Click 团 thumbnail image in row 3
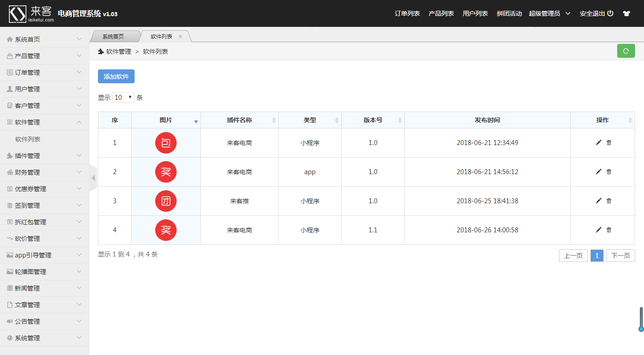644x355 pixels. [166, 201]
